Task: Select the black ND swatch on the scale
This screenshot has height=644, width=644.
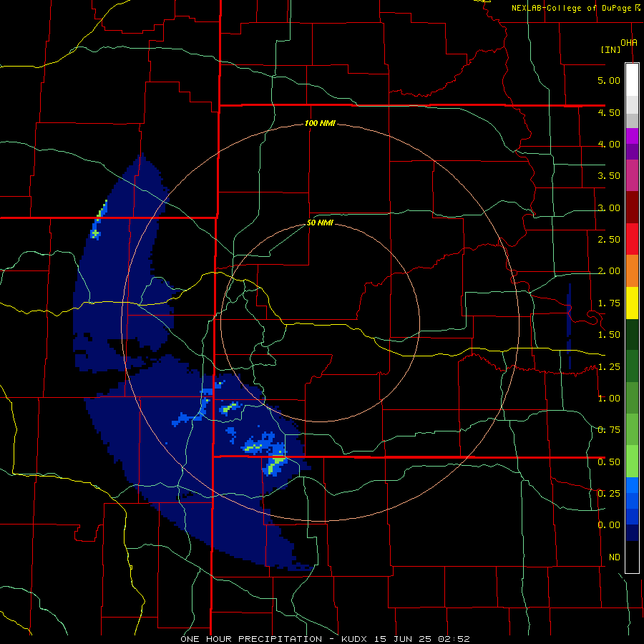Action: 632,557
